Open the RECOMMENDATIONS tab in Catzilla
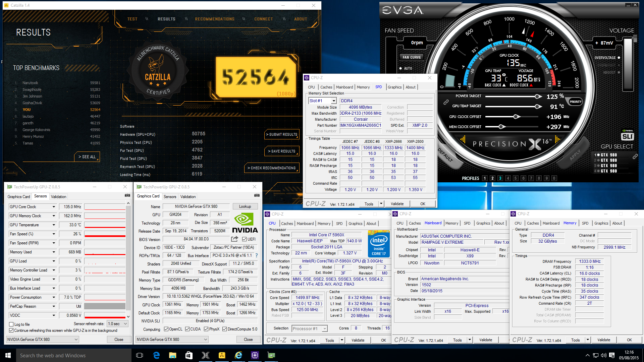Viewport: 644px width, 362px height. 215,19
